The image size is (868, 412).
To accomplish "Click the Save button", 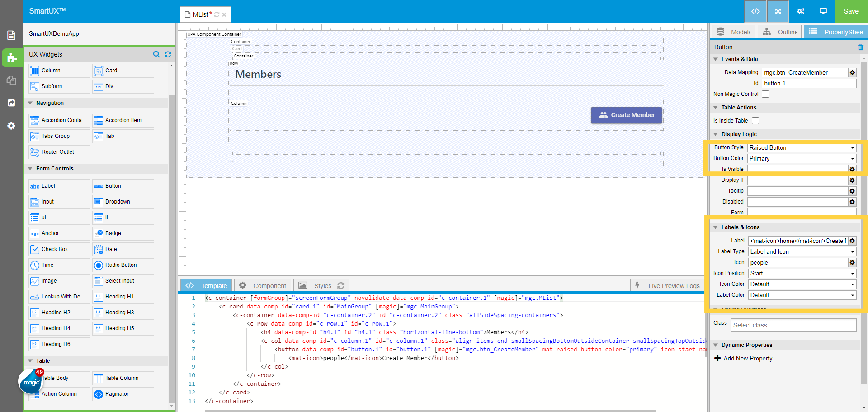I will pos(851,11).
